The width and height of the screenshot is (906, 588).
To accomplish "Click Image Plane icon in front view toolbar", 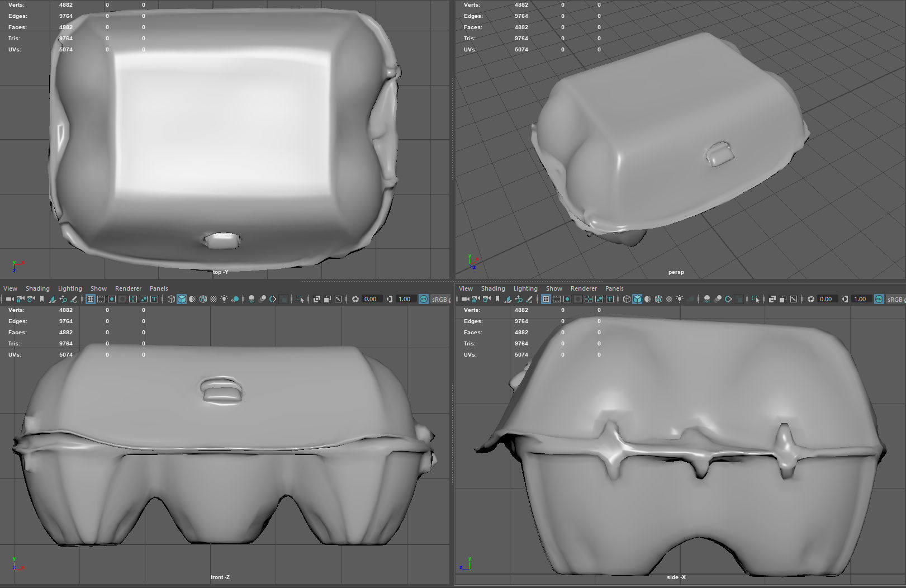I will pyautogui.click(x=53, y=299).
